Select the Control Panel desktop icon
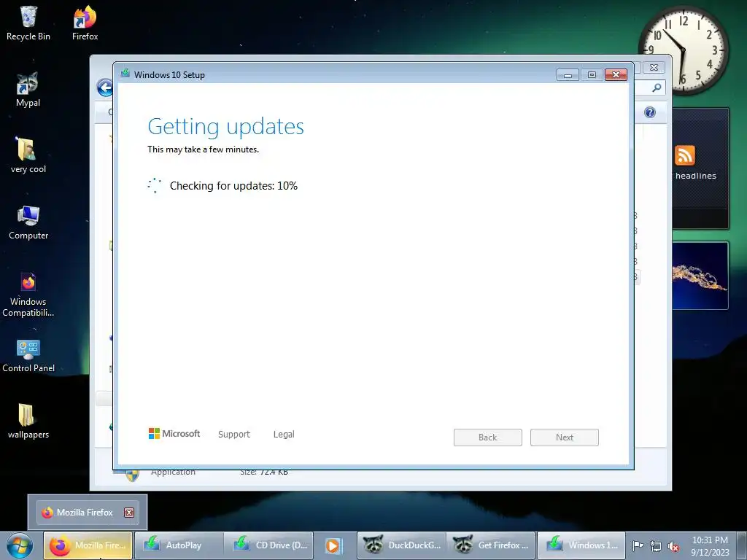This screenshot has height=560, width=747. 28,356
